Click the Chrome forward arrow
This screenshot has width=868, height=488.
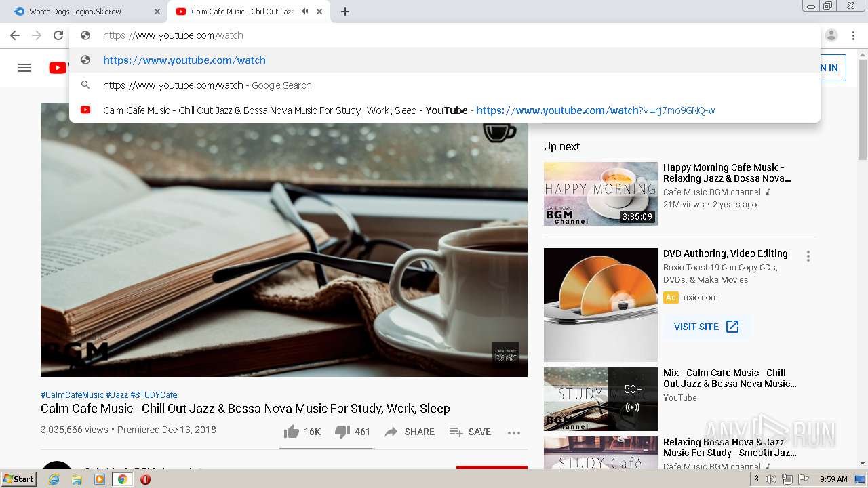pyautogui.click(x=37, y=35)
